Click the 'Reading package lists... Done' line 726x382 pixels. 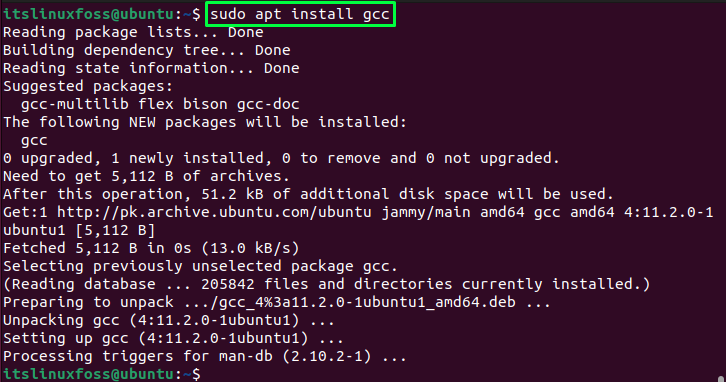[133, 32]
